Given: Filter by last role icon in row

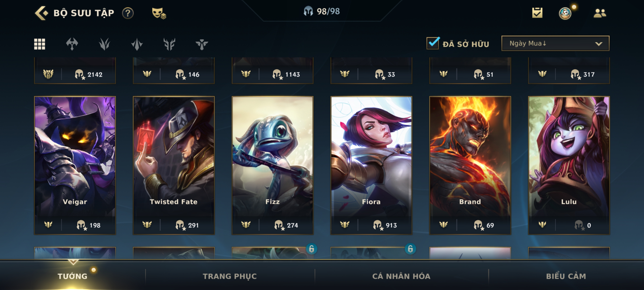Looking at the screenshot, I should coord(202,44).
